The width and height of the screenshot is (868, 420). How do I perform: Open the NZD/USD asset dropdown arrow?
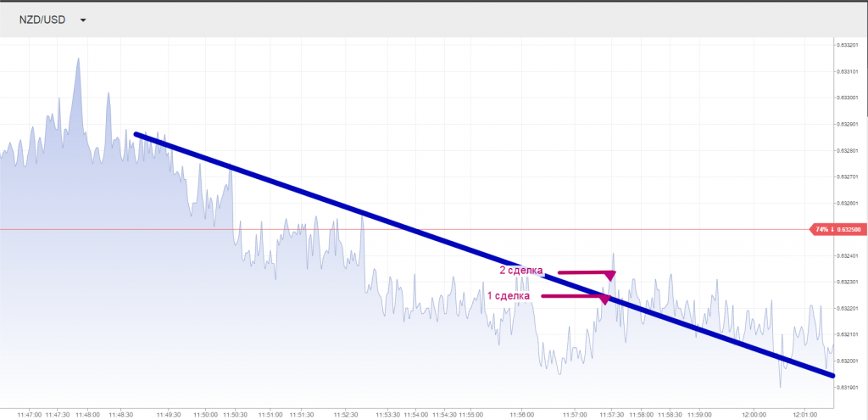point(83,20)
